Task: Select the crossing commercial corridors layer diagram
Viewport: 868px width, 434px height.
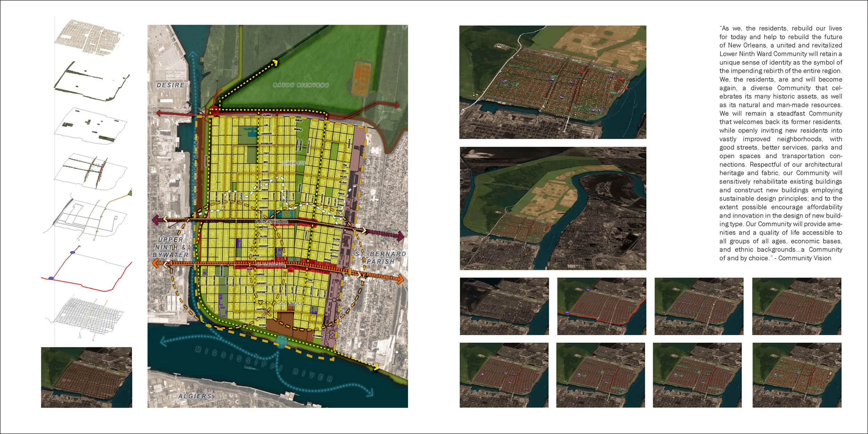Action: [x=90, y=171]
